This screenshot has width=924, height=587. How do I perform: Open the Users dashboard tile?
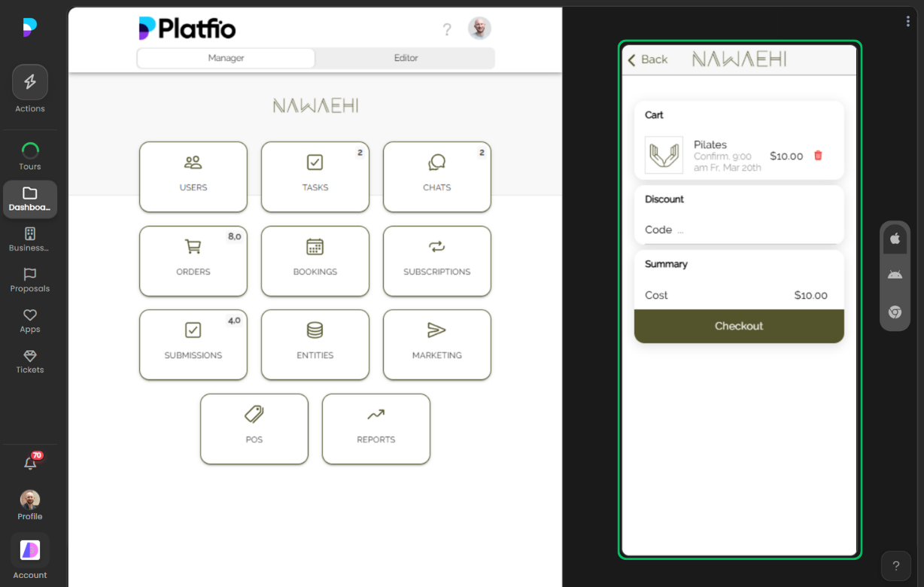[x=193, y=177]
